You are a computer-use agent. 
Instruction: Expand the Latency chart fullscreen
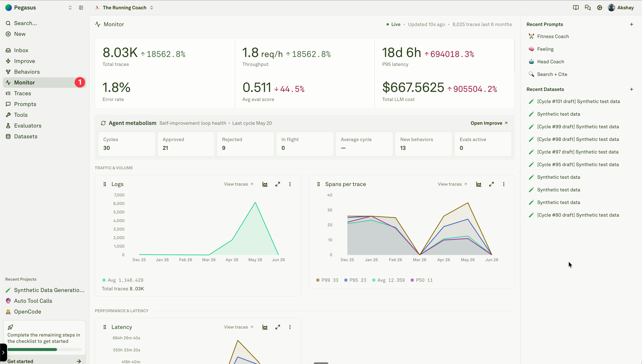click(278, 327)
